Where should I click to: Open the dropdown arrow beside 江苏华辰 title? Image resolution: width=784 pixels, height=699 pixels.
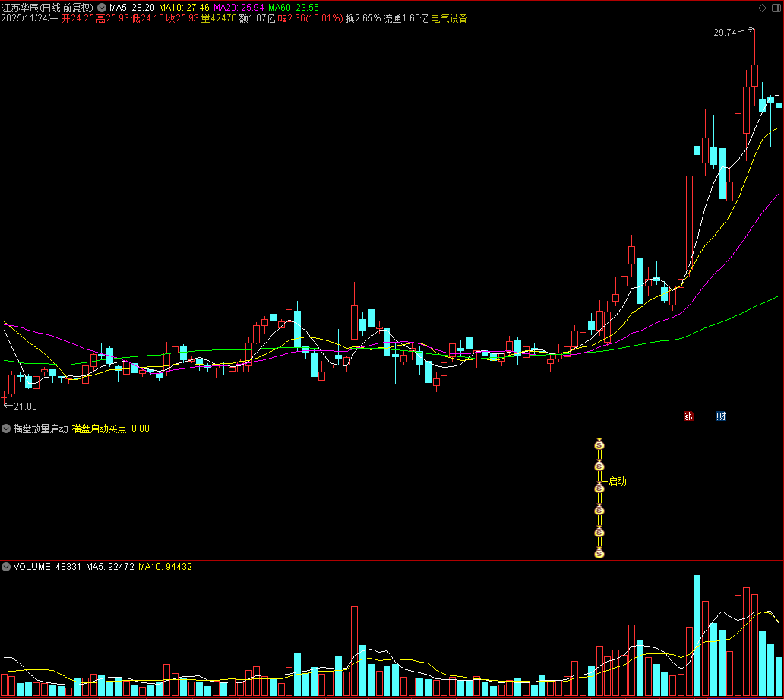point(102,8)
